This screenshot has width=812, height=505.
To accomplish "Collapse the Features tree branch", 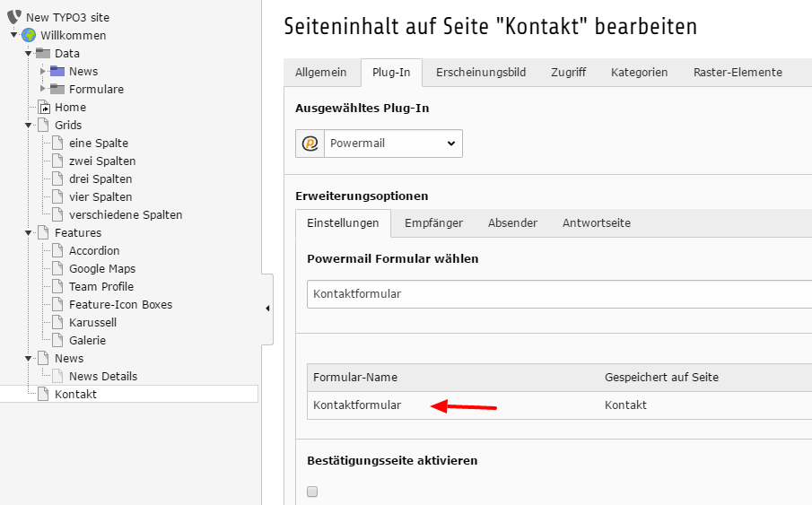I will (x=29, y=233).
